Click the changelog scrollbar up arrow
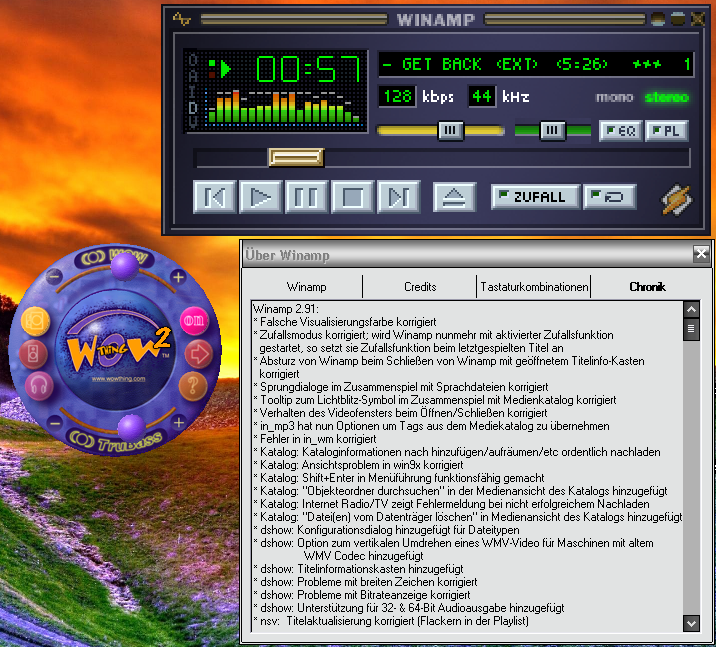This screenshot has height=647, width=716. pyautogui.click(x=691, y=310)
